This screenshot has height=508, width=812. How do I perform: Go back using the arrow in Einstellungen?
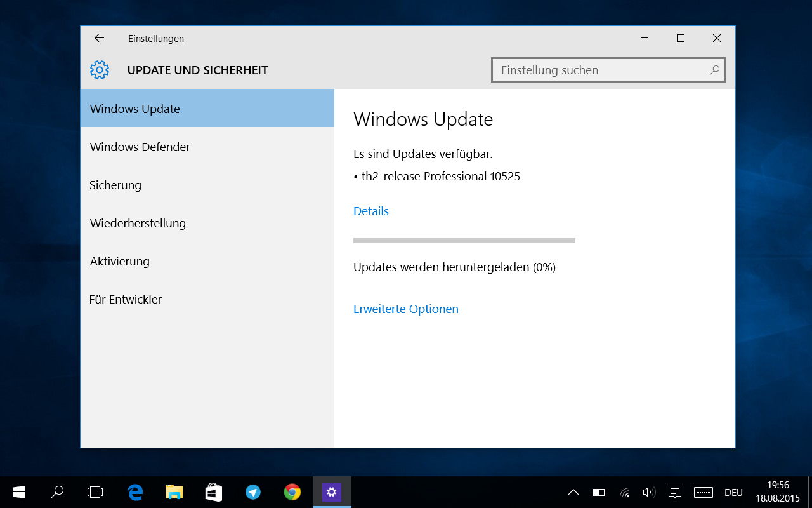pyautogui.click(x=99, y=38)
